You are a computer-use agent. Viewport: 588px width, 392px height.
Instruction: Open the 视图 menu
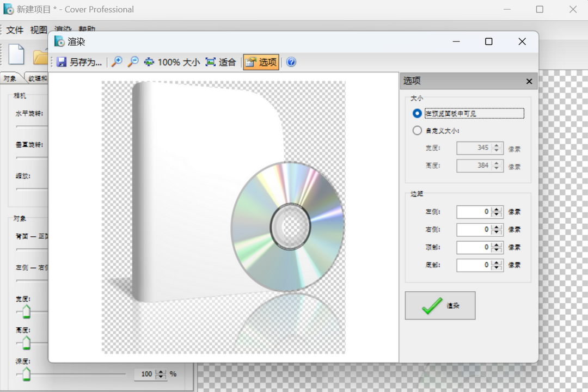pos(38,30)
